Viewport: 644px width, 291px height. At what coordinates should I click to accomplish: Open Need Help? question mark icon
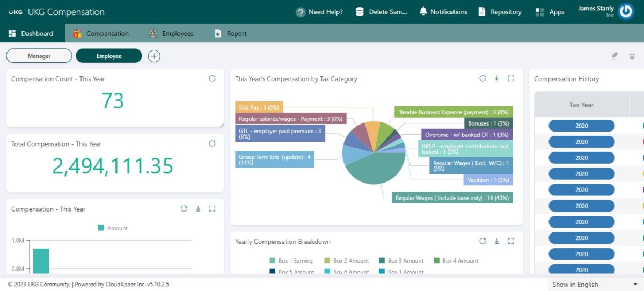(301, 12)
